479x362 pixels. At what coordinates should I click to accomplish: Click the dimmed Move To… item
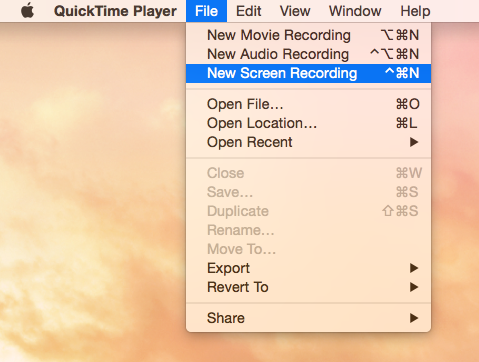pos(308,249)
